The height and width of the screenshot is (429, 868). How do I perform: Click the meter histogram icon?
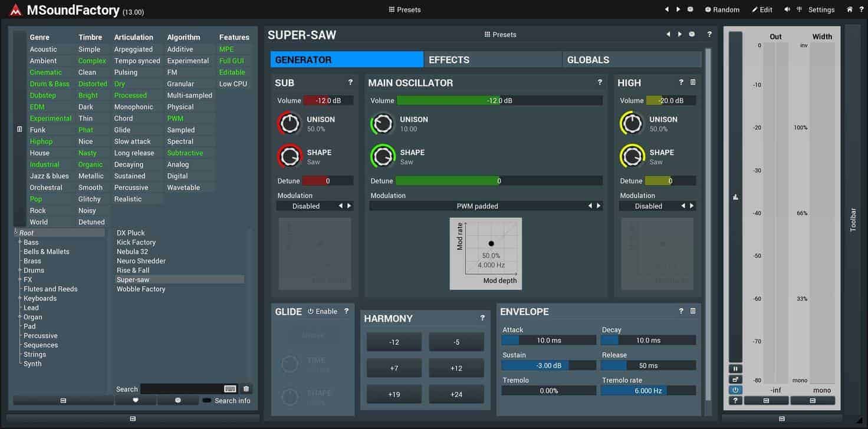tap(735, 197)
